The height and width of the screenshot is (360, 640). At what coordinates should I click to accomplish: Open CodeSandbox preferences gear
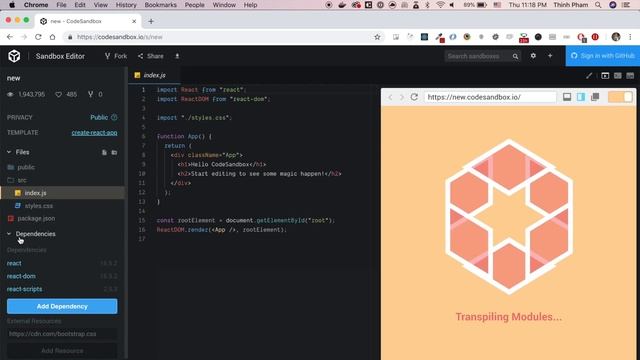(x=533, y=56)
